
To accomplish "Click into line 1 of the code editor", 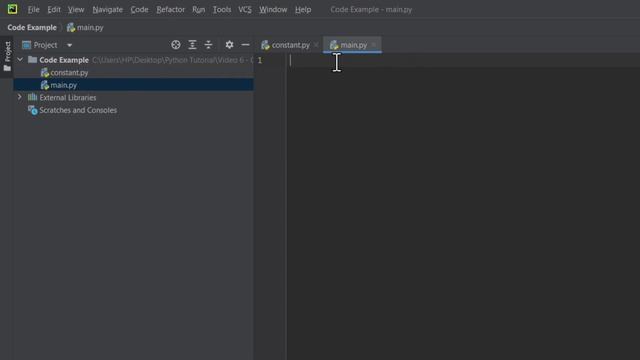I will (x=463, y=60).
